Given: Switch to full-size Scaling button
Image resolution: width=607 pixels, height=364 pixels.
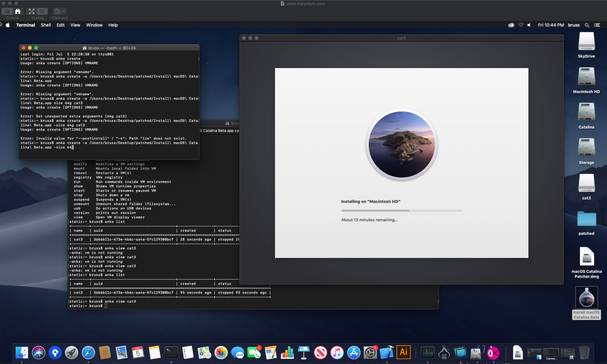Looking at the screenshot, I should click(x=42, y=11).
